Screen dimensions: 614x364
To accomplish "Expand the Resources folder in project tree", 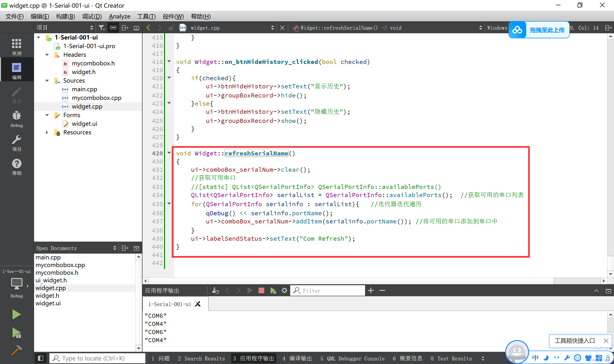I will click(x=47, y=132).
